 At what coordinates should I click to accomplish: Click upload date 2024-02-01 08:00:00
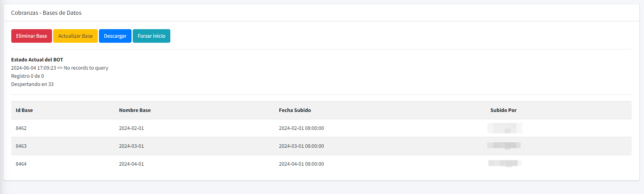(301, 128)
